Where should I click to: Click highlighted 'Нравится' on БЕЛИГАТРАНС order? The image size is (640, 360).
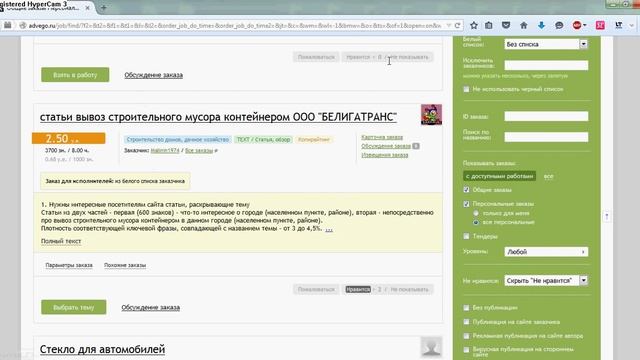click(x=358, y=289)
